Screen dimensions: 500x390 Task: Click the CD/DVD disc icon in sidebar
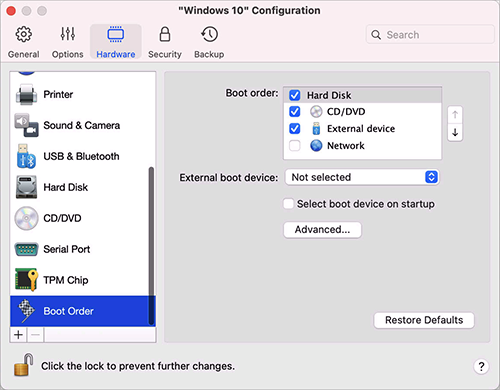tap(26, 218)
